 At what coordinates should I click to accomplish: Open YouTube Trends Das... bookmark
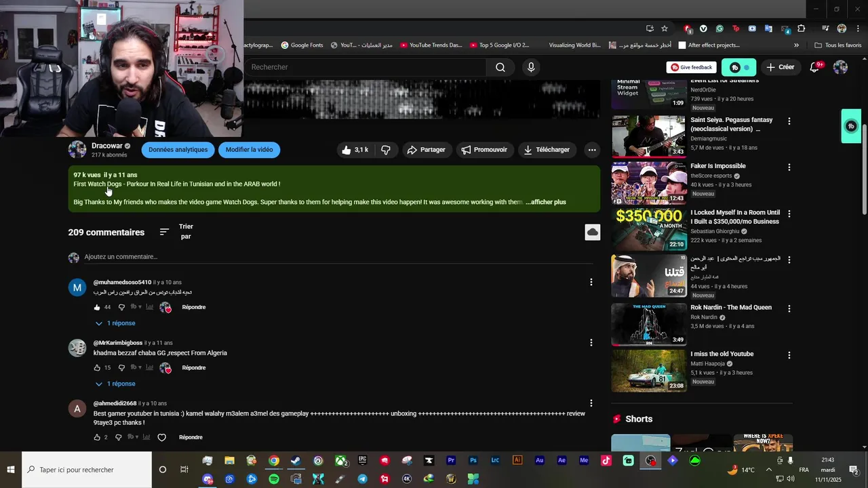click(x=431, y=45)
